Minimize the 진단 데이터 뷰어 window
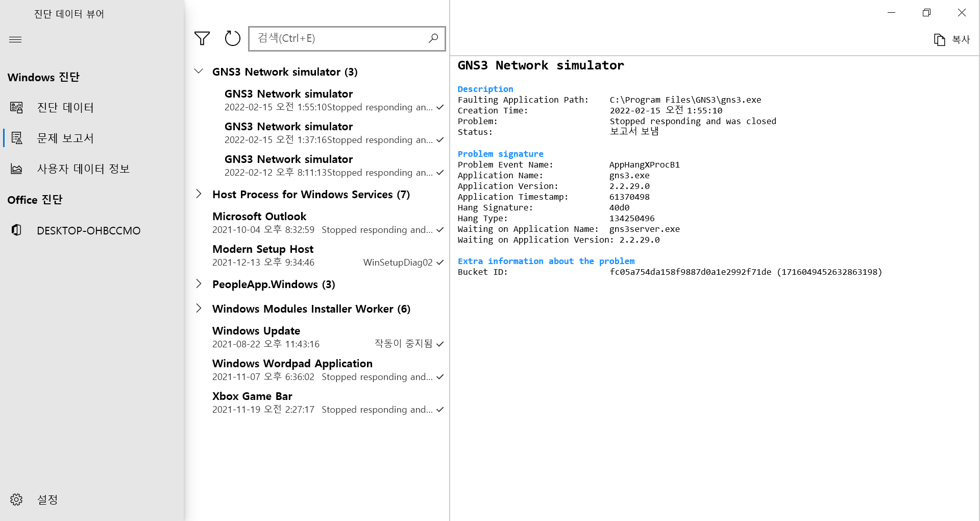 click(x=892, y=13)
